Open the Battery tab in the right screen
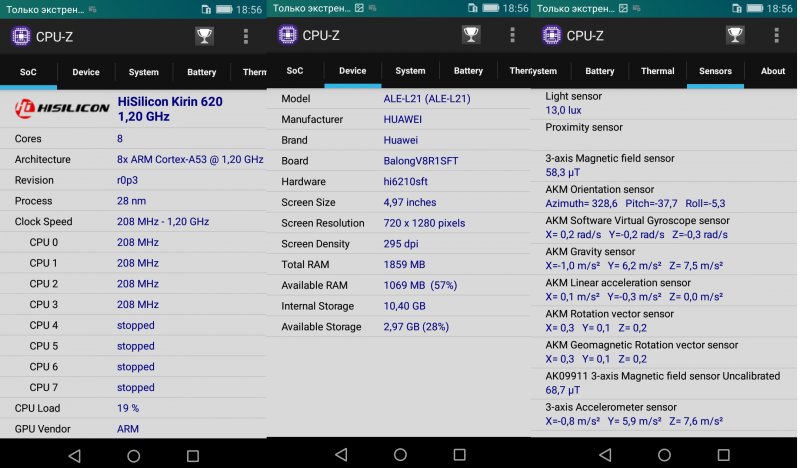 [599, 71]
